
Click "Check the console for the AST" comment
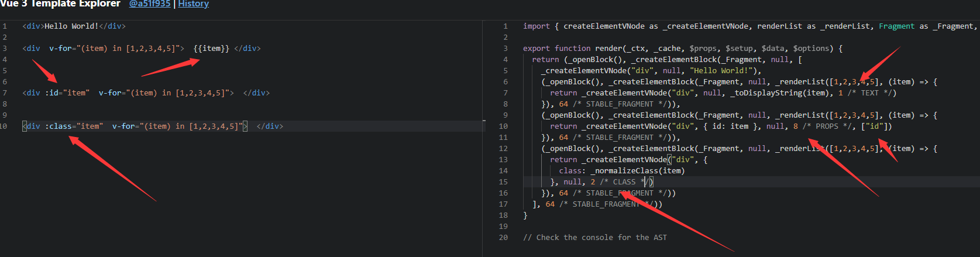(595, 238)
